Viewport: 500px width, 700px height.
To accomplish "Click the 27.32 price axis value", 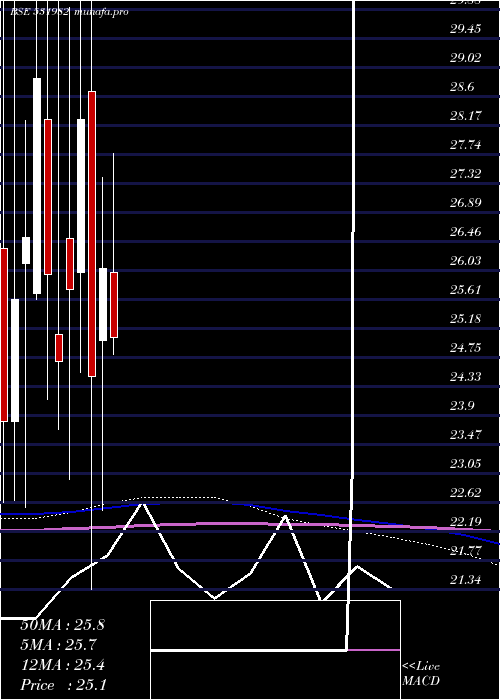I will (x=466, y=174).
